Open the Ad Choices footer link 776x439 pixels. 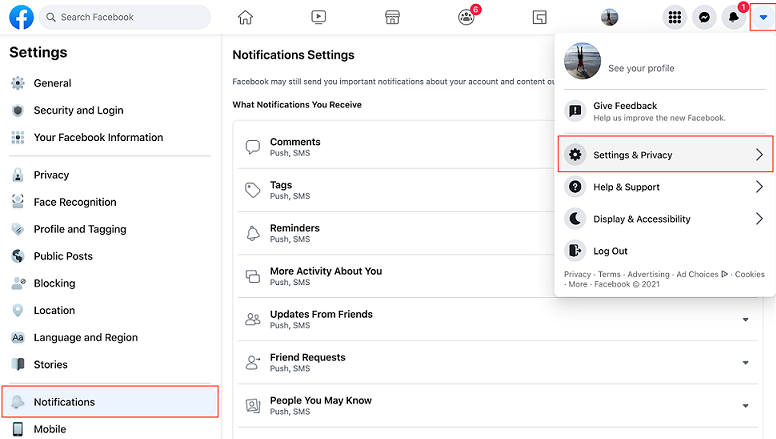(x=702, y=274)
